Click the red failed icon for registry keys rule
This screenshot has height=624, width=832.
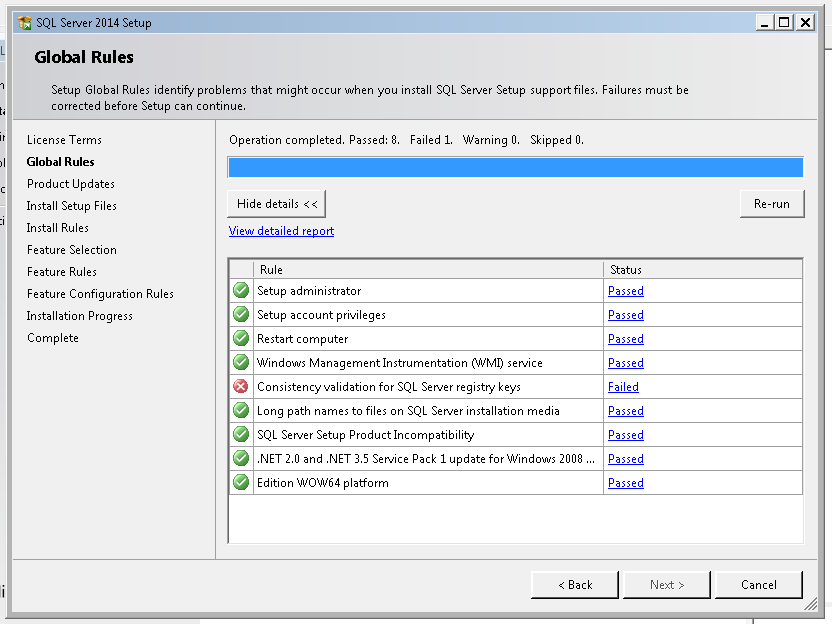click(241, 386)
